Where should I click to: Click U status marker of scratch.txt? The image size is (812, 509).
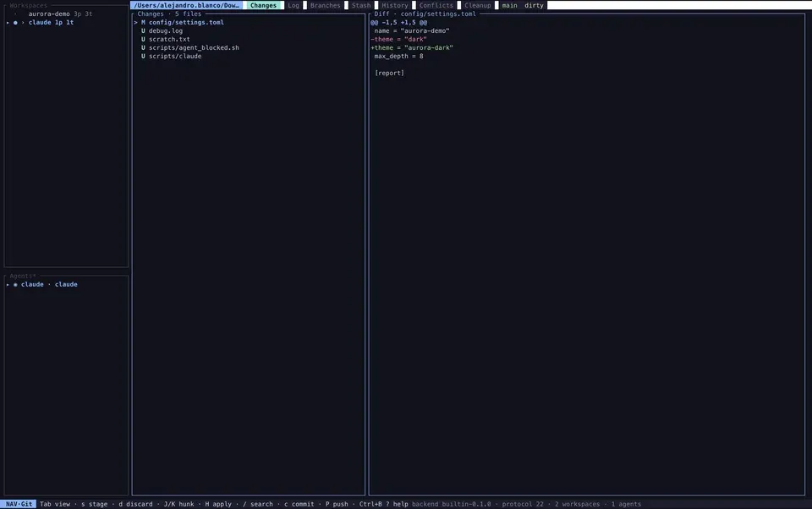143,39
